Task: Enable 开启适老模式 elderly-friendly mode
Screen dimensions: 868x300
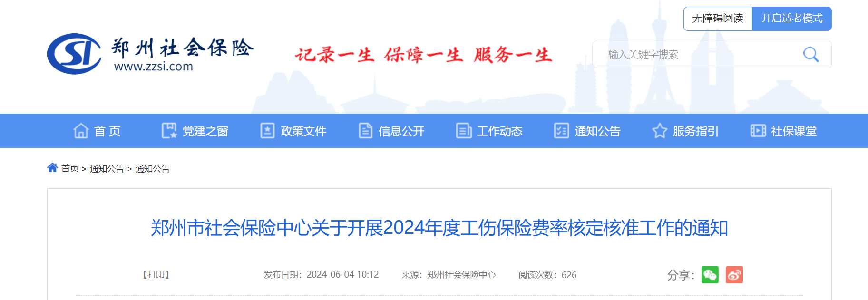Action: coord(791,19)
